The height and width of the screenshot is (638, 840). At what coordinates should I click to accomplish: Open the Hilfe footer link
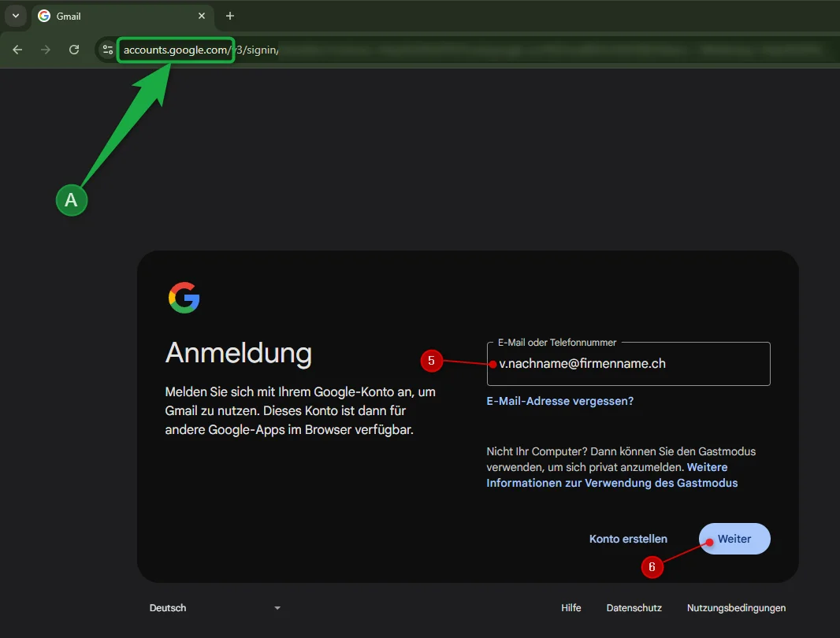point(571,608)
